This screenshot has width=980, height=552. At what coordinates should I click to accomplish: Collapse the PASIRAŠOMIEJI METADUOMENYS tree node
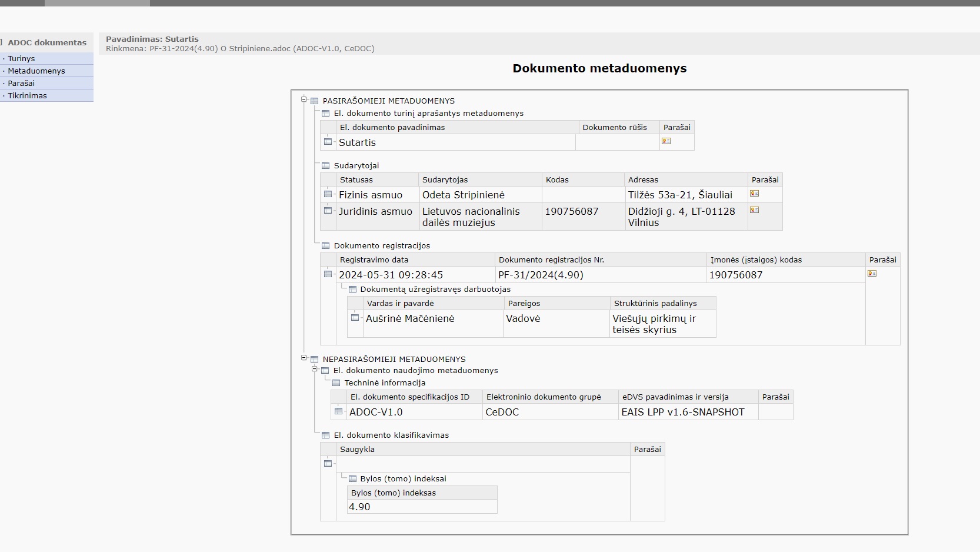click(x=304, y=99)
